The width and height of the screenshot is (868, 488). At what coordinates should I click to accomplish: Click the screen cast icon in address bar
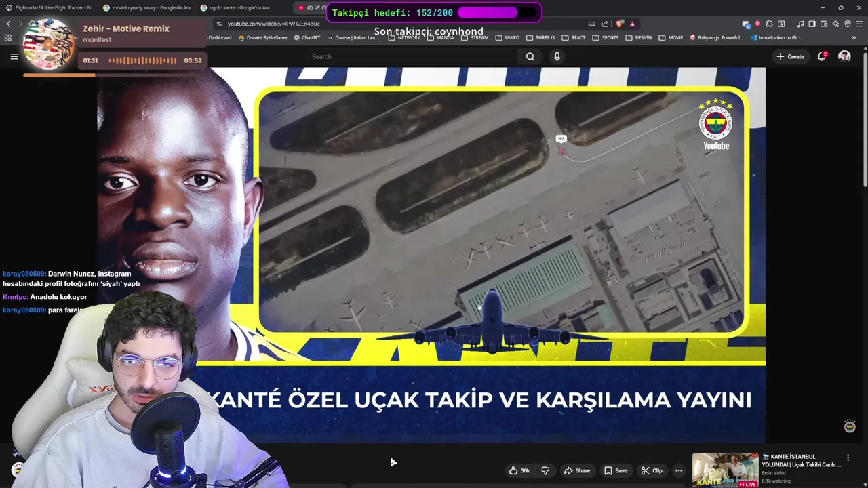591,24
